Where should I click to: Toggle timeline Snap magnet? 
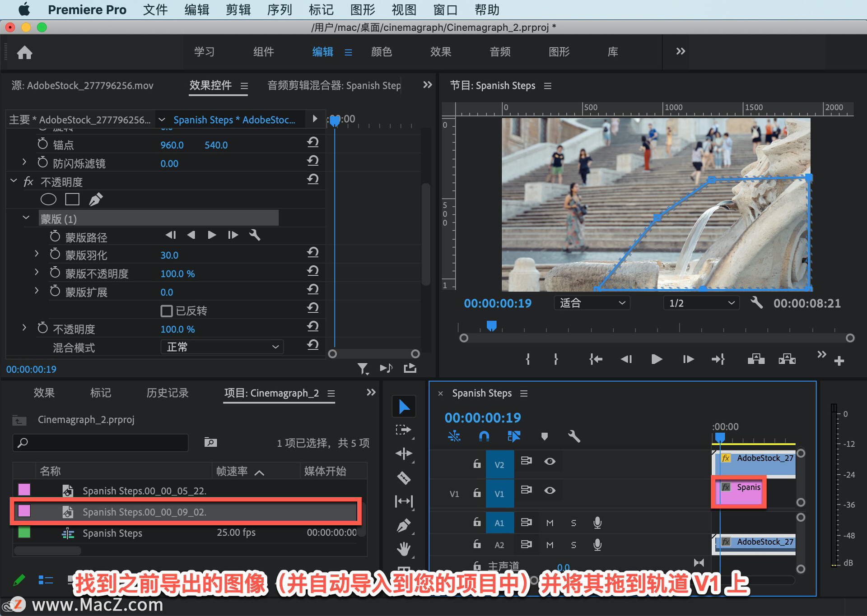pyautogui.click(x=484, y=436)
